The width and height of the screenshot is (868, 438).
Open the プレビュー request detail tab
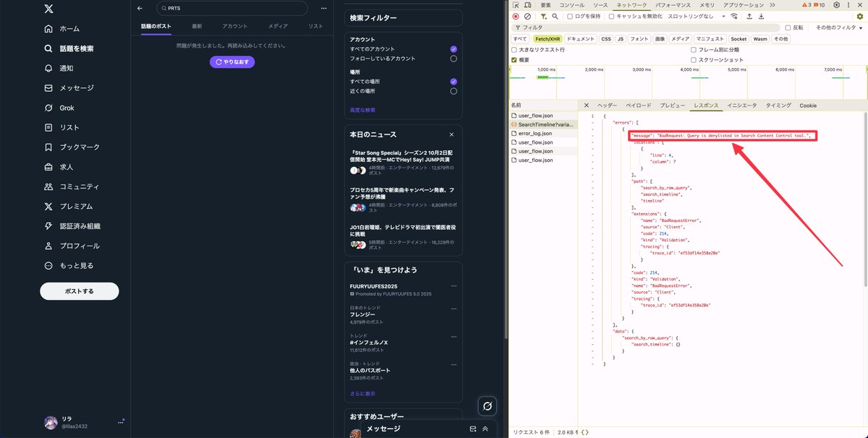[673, 106]
